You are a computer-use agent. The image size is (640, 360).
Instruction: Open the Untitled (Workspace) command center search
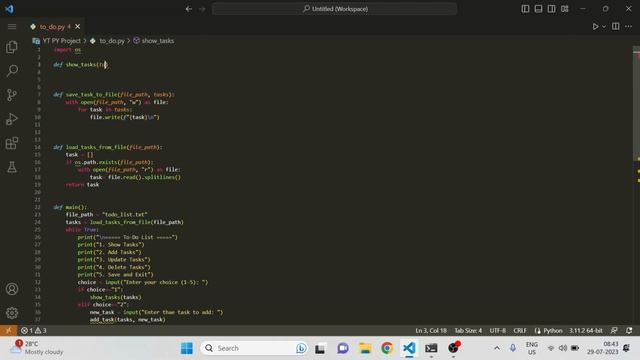click(x=334, y=9)
